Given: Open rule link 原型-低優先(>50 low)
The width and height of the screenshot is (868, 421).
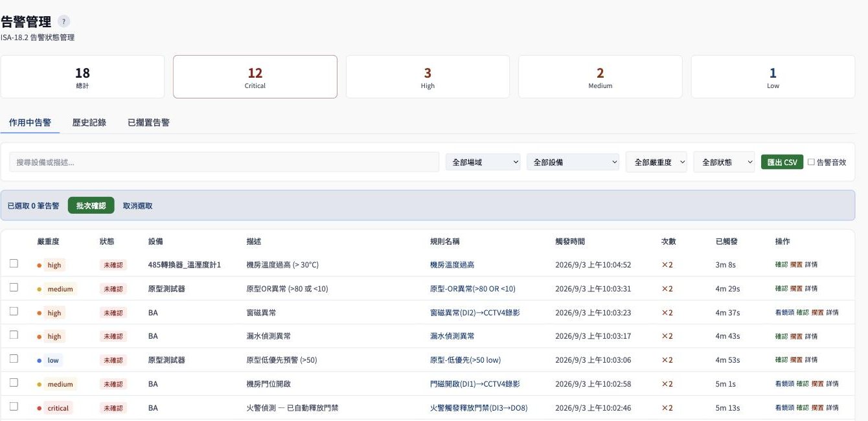Looking at the screenshot, I should tap(465, 360).
